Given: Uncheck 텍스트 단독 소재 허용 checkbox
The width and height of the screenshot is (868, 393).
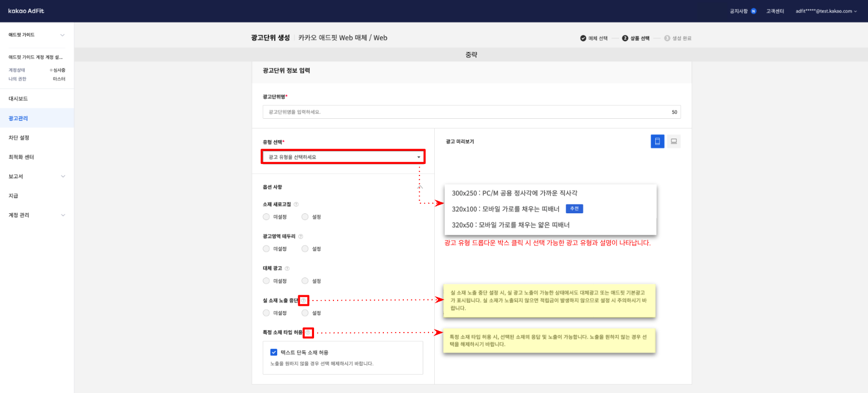Looking at the screenshot, I should [x=274, y=353].
